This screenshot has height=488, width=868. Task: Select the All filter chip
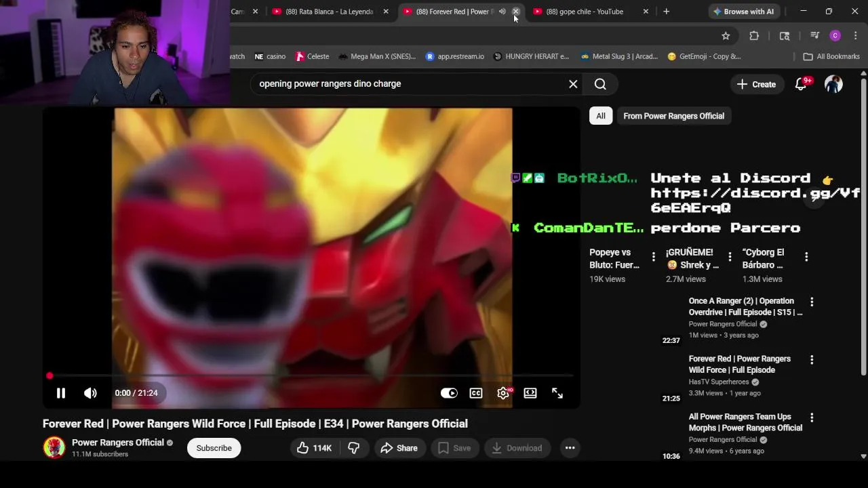(x=601, y=116)
